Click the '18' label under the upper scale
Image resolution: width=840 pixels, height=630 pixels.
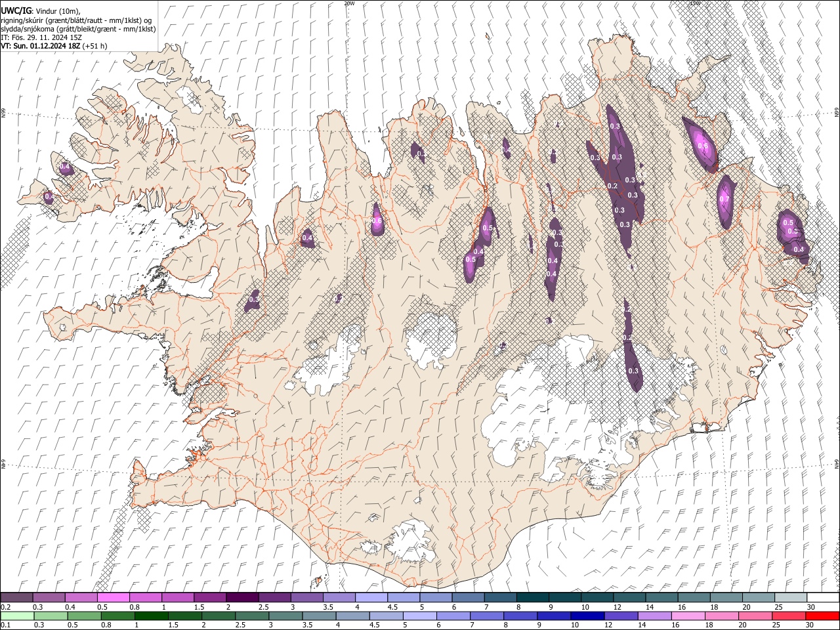click(713, 607)
